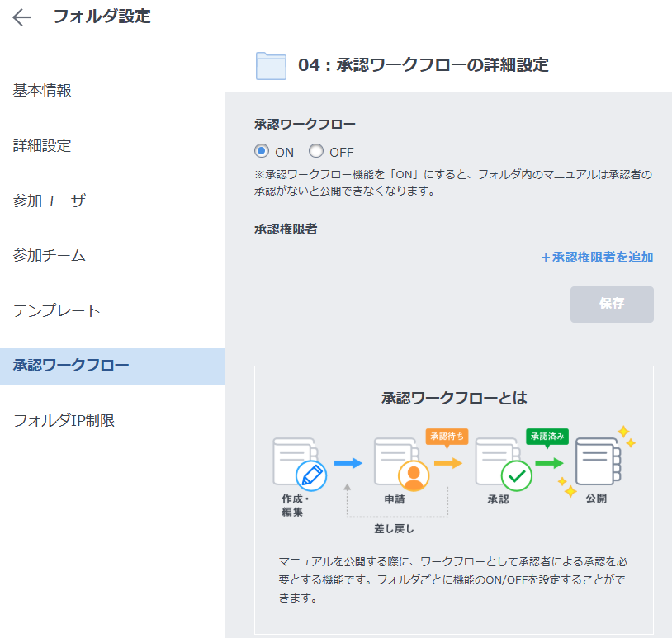
Task: Click the back arrow icon
Action: pos(21,17)
